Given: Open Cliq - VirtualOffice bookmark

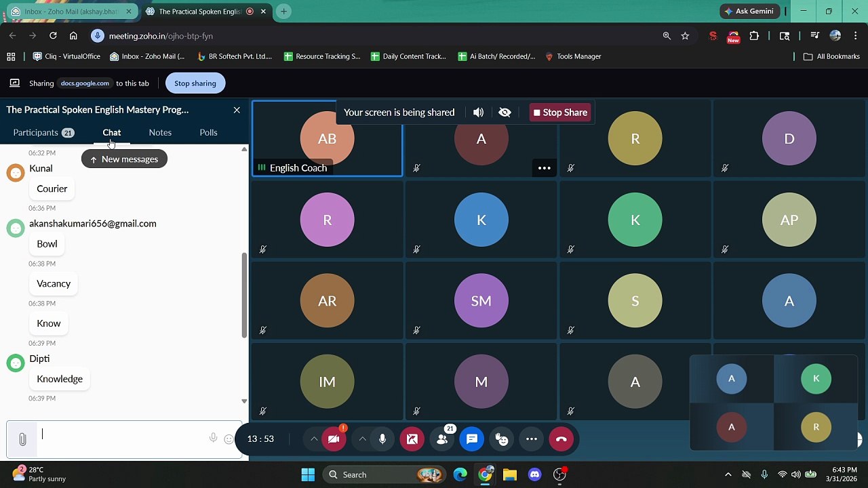Looking at the screenshot, I should pos(66,56).
